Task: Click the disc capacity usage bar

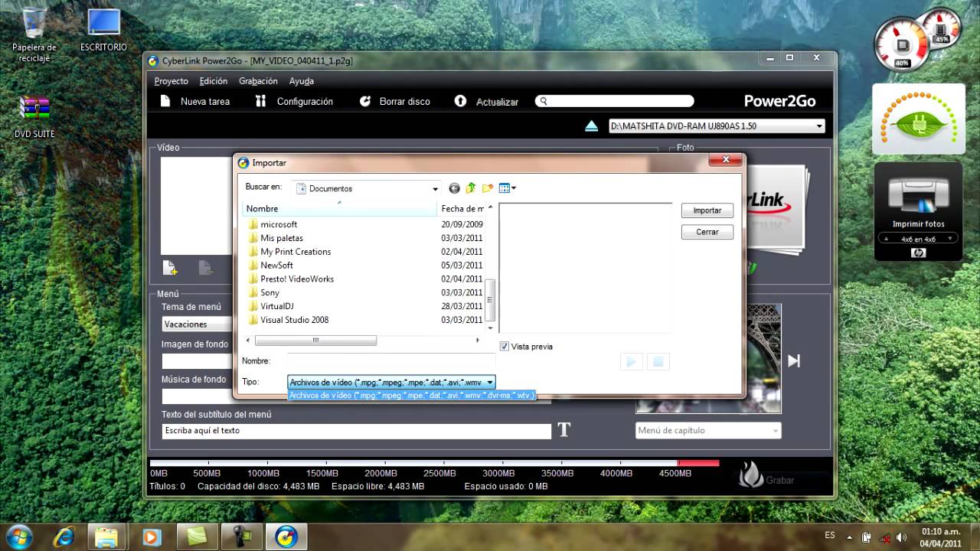Action: [x=434, y=463]
